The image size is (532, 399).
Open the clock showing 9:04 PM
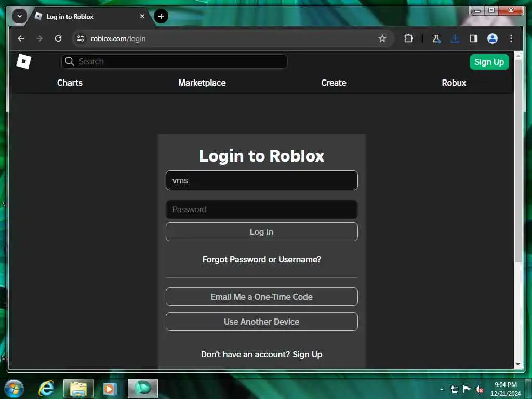506,389
